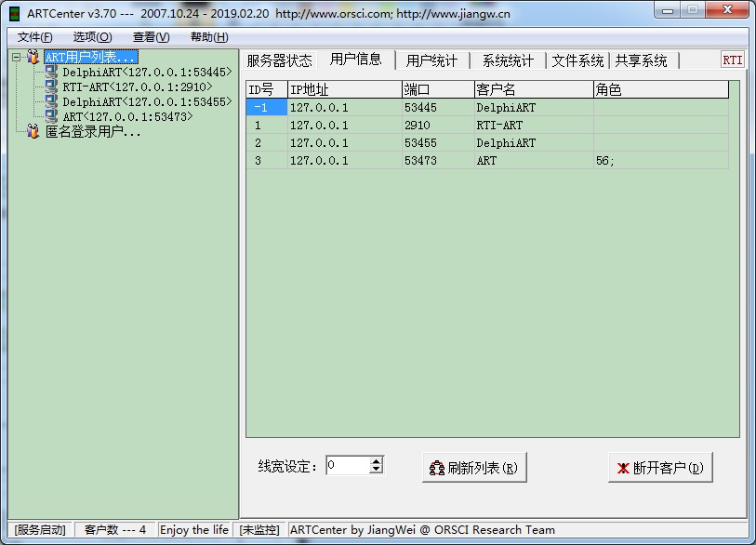Switch to the 系统统计 tab

[508, 60]
